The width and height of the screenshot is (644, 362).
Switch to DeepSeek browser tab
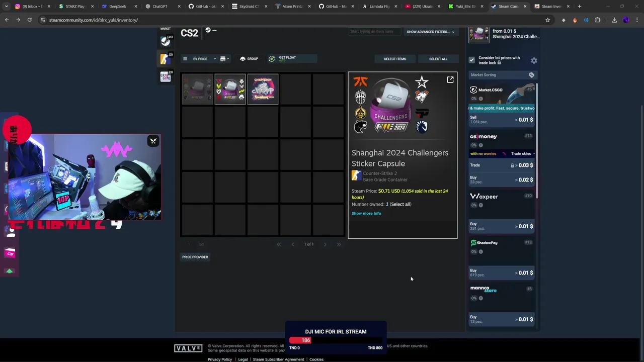(118, 7)
